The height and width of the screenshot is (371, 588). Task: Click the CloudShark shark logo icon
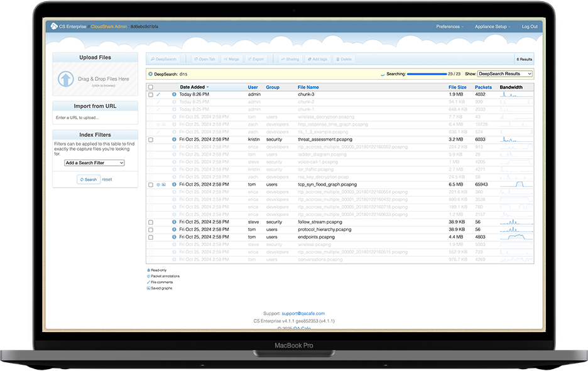click(x=54, y=26)
